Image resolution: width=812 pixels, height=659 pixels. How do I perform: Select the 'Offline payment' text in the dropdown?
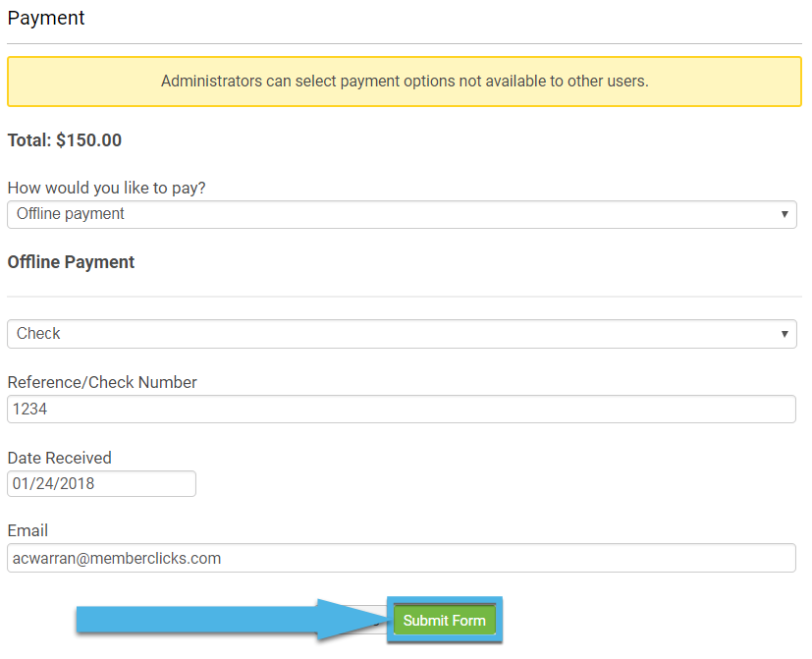pyautogui.click(x=71, y=214)
